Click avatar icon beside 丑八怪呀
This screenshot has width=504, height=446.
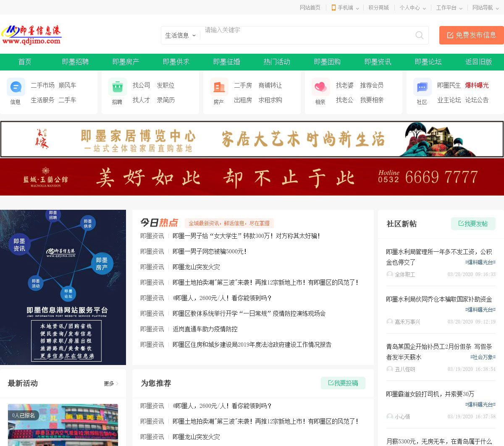[390, 369]
